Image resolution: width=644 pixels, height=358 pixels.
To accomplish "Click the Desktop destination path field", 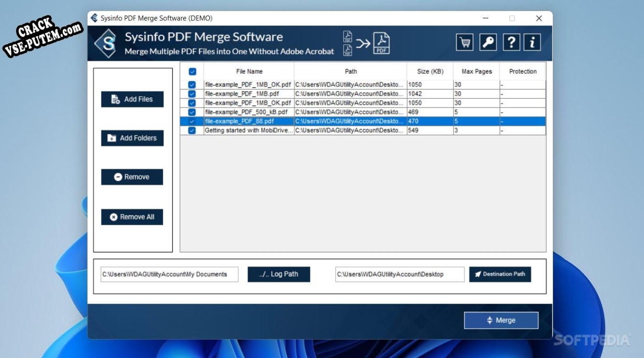I will coord(400,274).
